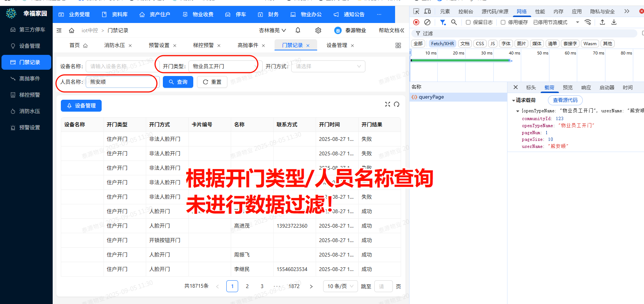The width and height of the screenshot is (644, 304).
Task: Click the notification bell icon
Action: (298, 30)
